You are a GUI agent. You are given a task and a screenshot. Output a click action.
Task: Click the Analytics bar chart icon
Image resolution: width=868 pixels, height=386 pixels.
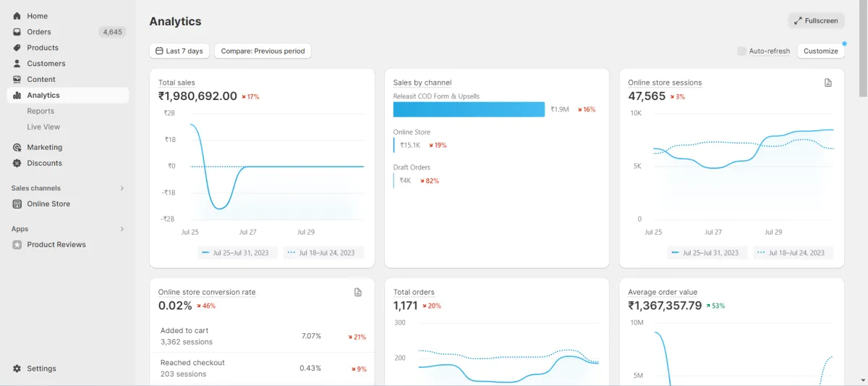[x=17, y=96]
